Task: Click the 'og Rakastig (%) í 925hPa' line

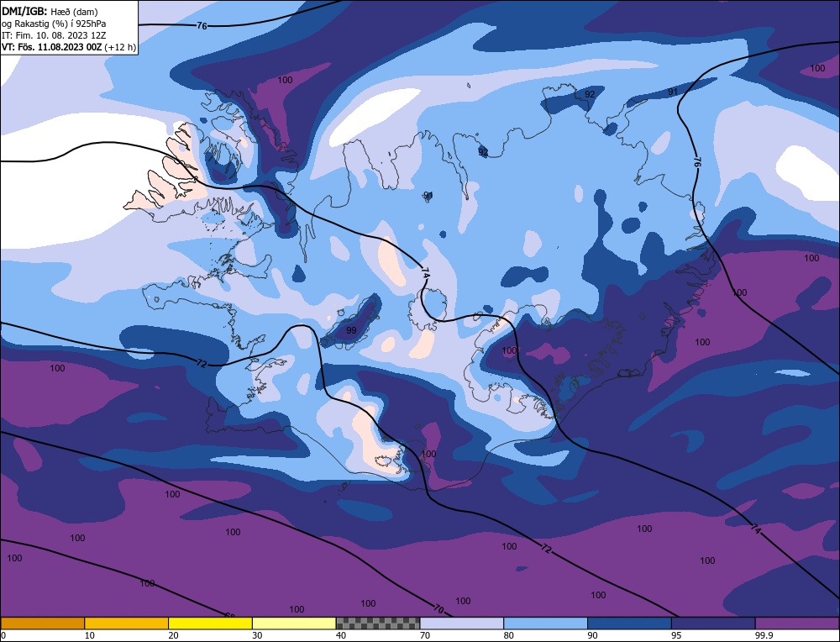Action: coord(54,24)
